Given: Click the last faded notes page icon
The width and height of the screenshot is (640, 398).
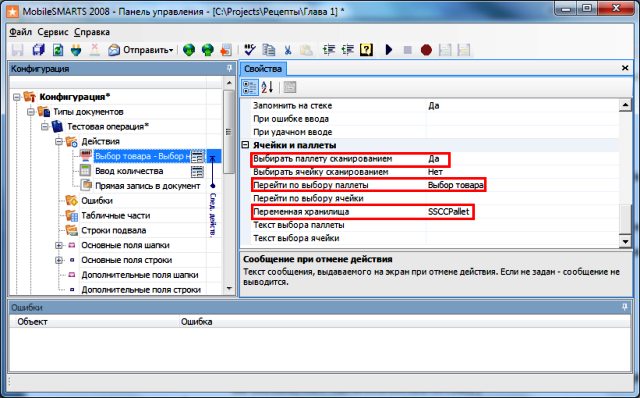Looking at the screenshot, I should pos(464,50).
